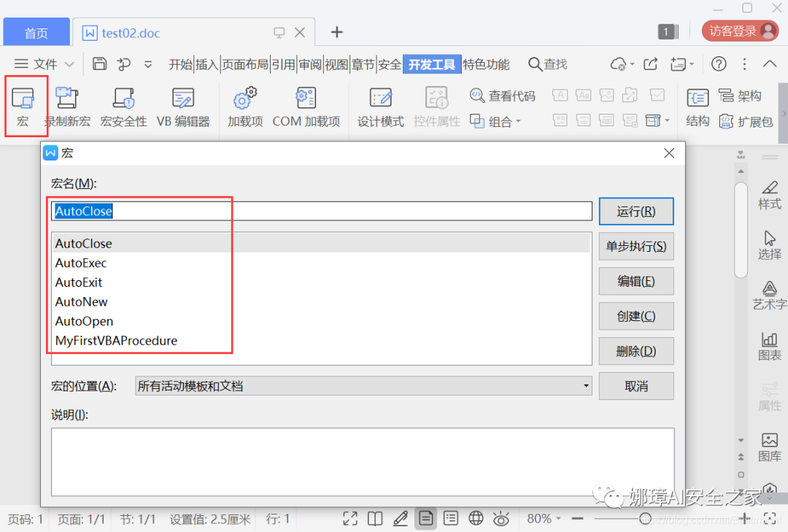Toggle eye protection mode icon
Image resolution: width=788 pixels, height=532 pixels.
coord(501,518)
